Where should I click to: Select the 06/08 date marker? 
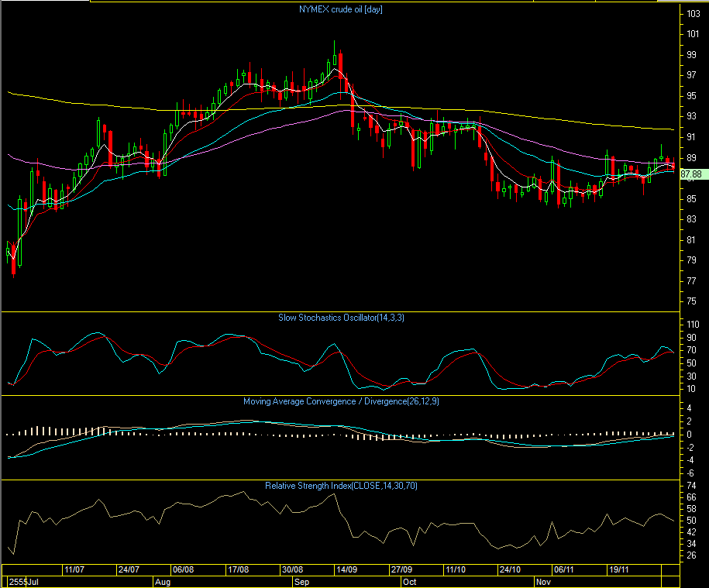[183, 569]
